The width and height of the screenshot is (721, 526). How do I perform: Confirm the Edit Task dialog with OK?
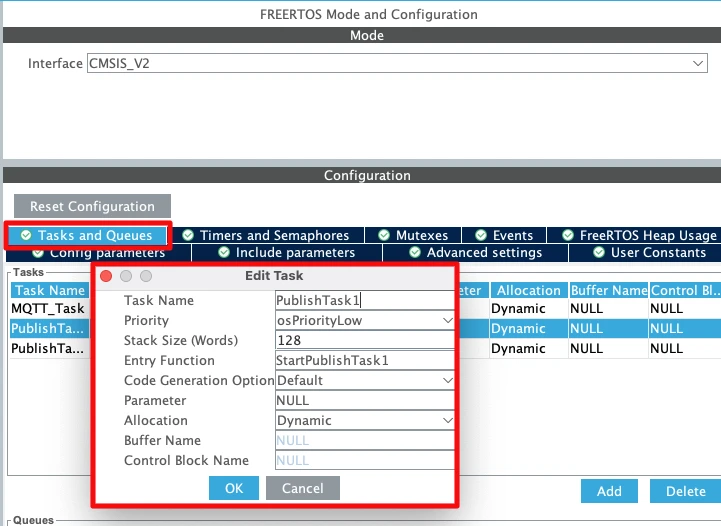[x=234, y=488]
